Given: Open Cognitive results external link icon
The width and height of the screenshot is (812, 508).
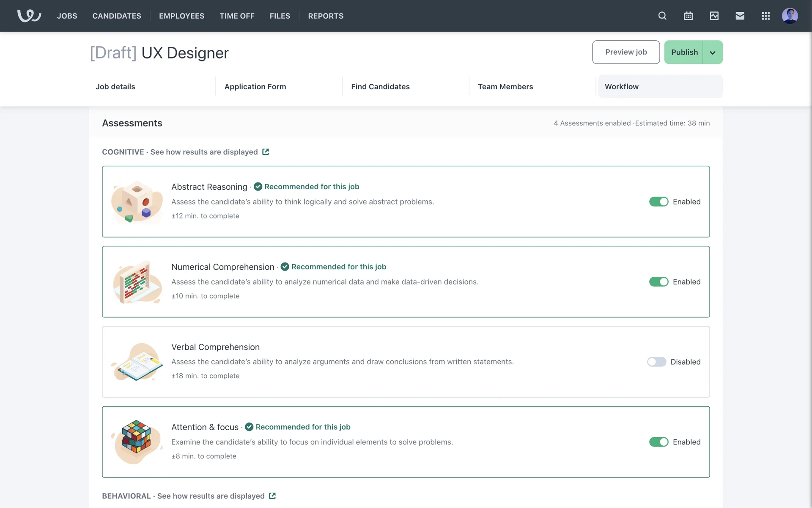Looking at the screenshot, I should 266,152.
